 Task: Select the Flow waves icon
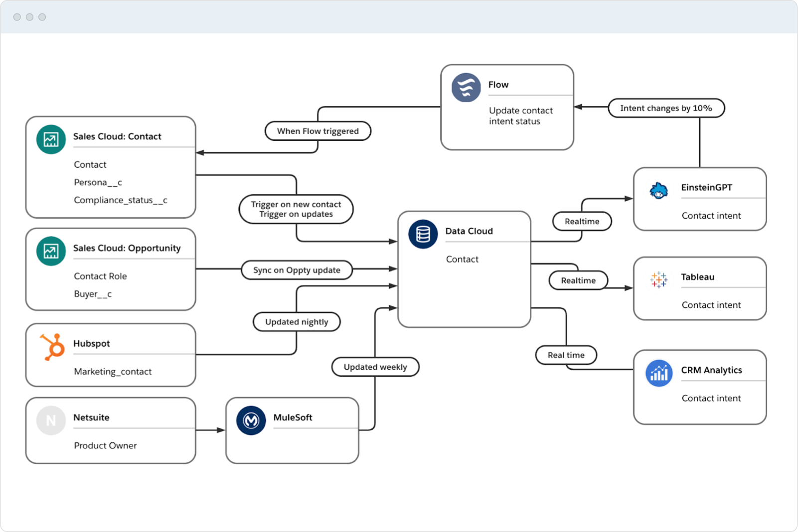click(466, 88)
